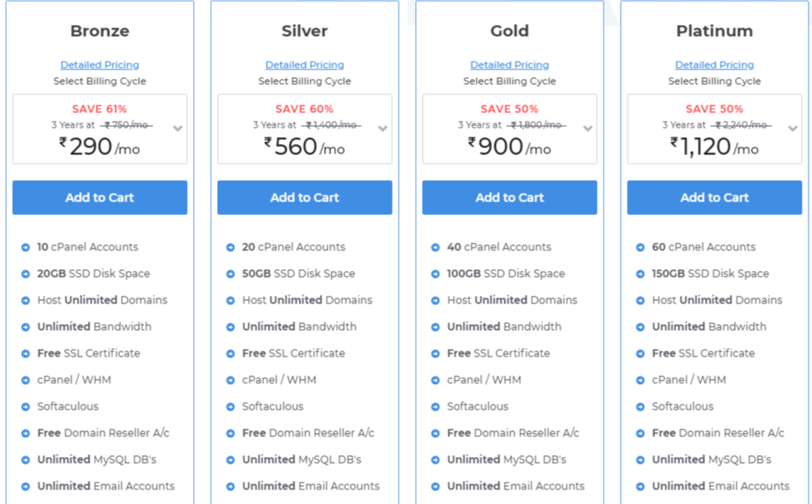Open Detailed Pricing link under Gold
The image size is (812, 504).
pyautogui.click(x=509, y=64)
